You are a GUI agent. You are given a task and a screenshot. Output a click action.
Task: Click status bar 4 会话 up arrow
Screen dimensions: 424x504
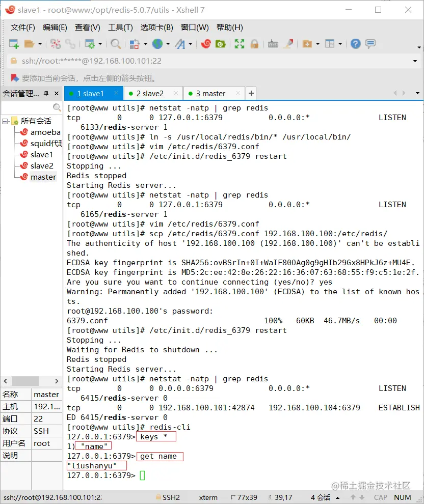(338, 497)
